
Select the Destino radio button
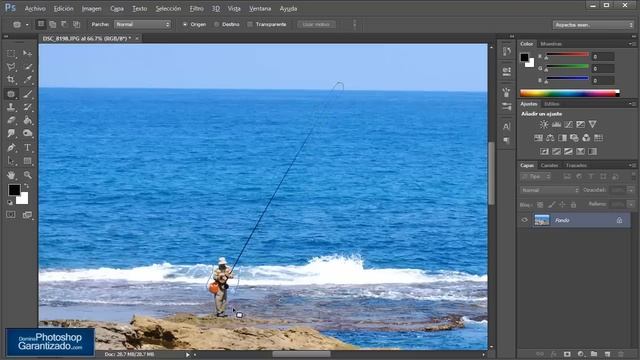217,24
